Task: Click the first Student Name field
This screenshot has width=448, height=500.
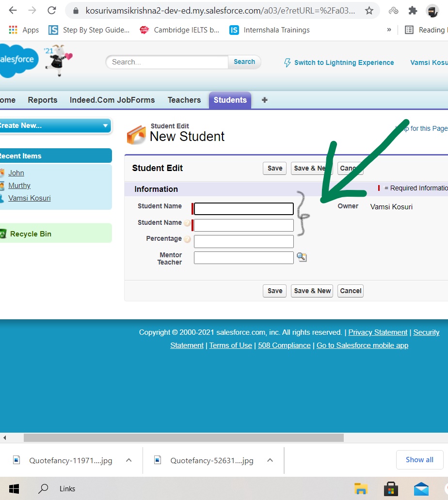Action: (244, 209)
